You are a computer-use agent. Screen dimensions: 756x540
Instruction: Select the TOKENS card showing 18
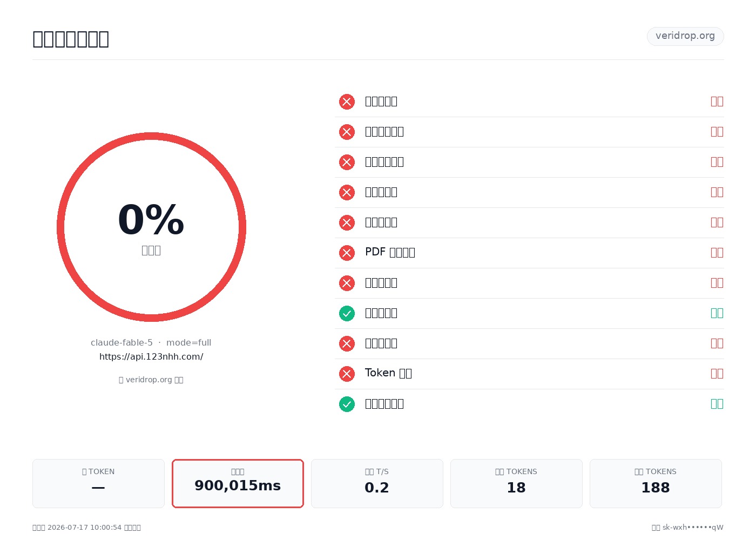coord(516,483)
